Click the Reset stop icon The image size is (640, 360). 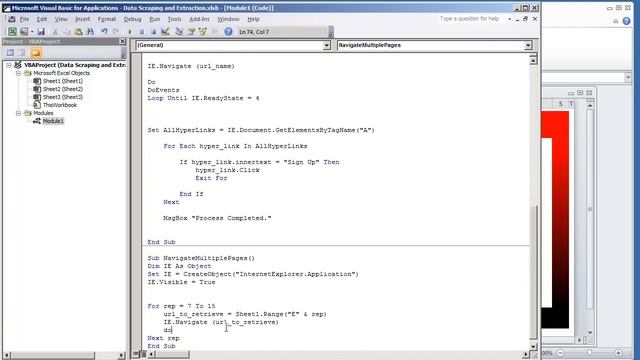pos(153,31)
